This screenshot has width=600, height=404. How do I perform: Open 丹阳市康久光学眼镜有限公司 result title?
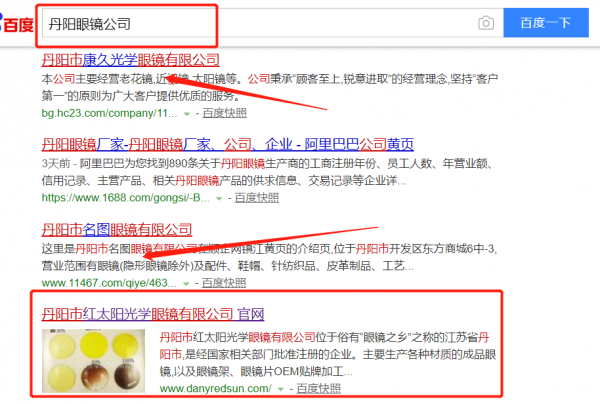coord(130,60)
